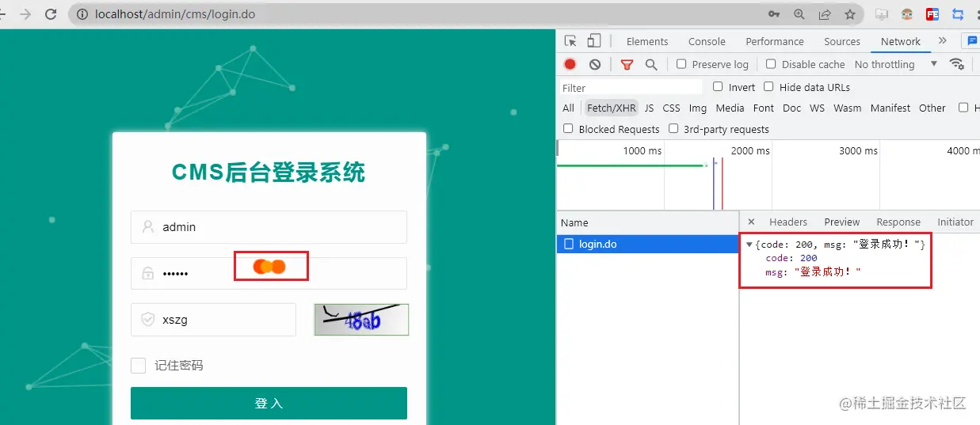Switch to the Sources tab
The image size is (980, 425).
coord(842,42)
